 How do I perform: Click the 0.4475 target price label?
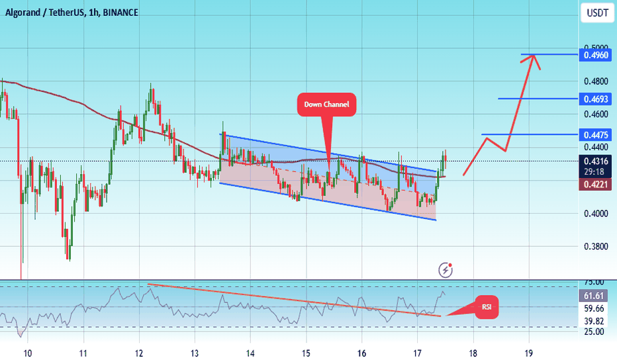coord(596,135)
